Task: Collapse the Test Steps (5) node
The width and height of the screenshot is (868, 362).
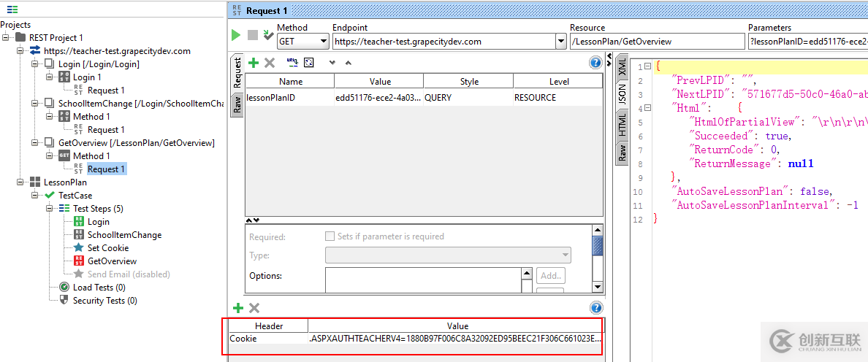Action: click(x=50, y=209)
